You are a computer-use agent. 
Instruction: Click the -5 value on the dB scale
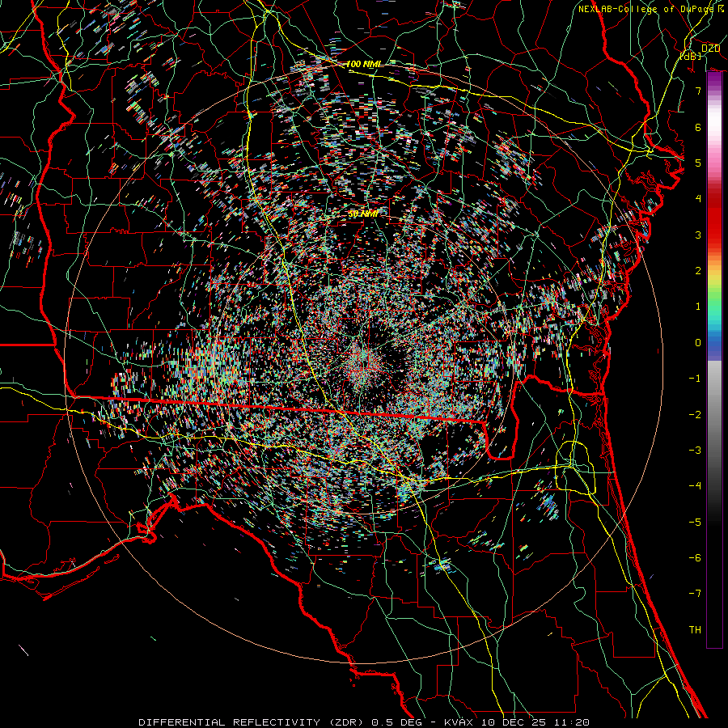tap(695, 523)
